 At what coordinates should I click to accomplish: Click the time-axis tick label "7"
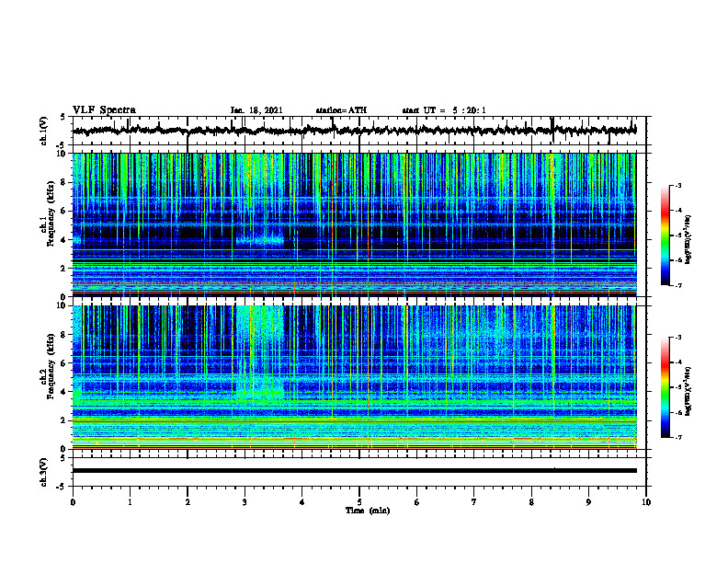[x=474, y=502]
